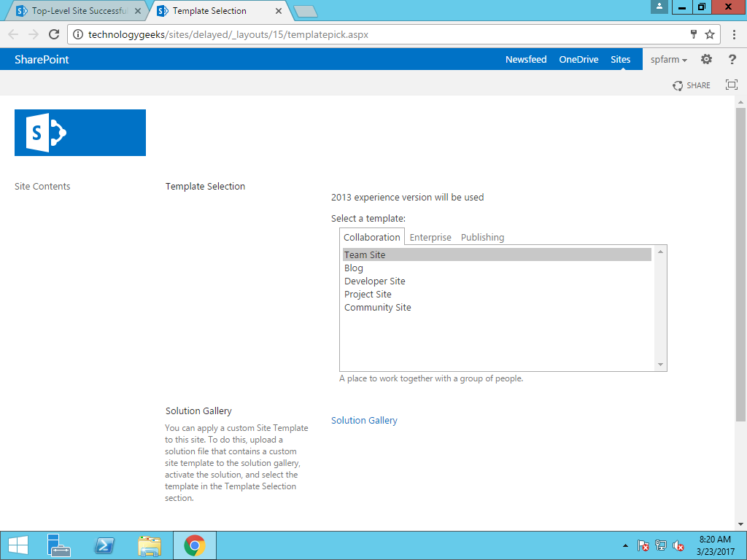Open OneDrive in the top bar
The height and width of the screenshot is (560, 747).
pyautogui.click(x=578, y=60)
